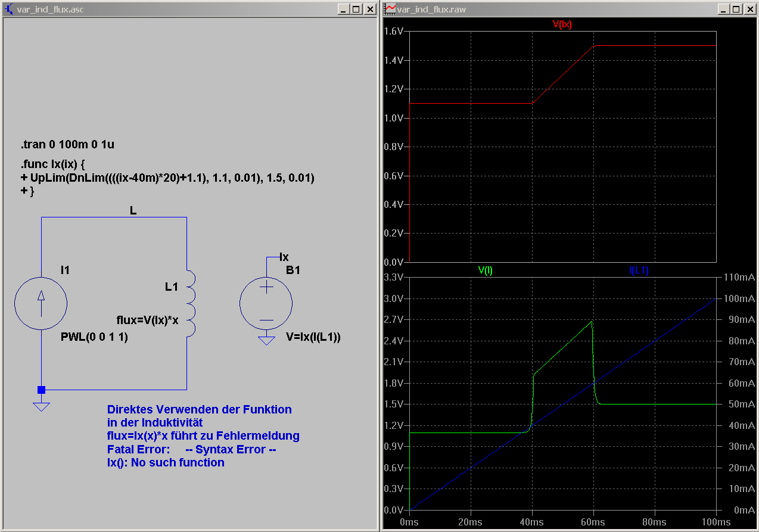The height and width of the screenshot is (532, 759).
Task: Click comment line 'flux=lx(x)*x führt zu Fehlermeldung'
Action: [203, 436]
